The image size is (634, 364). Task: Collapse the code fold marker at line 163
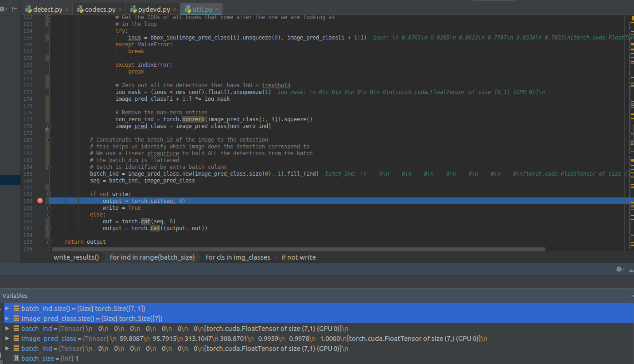49,24
